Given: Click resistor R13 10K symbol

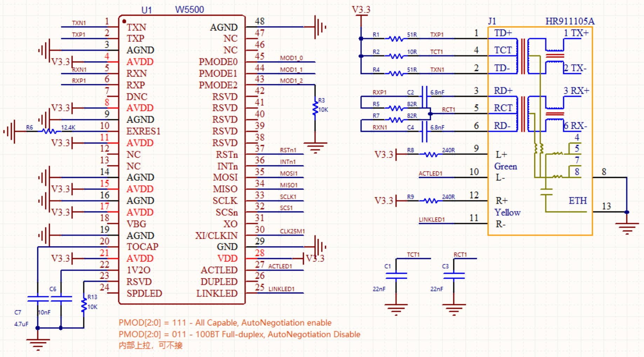Looking at the screenshot, I should [x=84, y=304].
